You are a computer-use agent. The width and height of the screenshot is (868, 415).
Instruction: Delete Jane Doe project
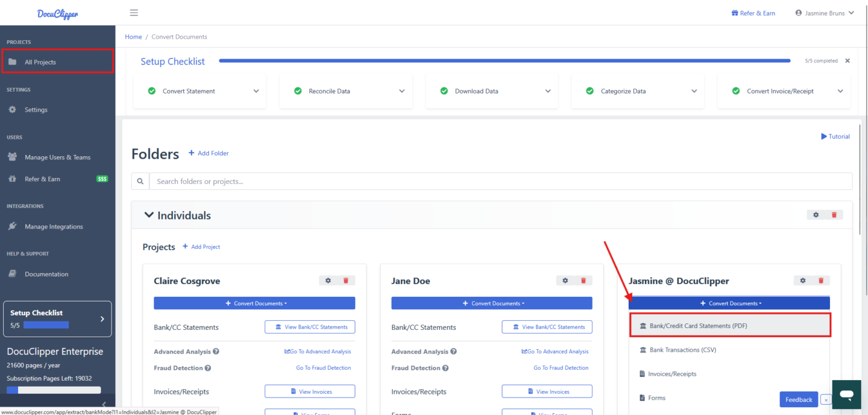coord(583,280)
